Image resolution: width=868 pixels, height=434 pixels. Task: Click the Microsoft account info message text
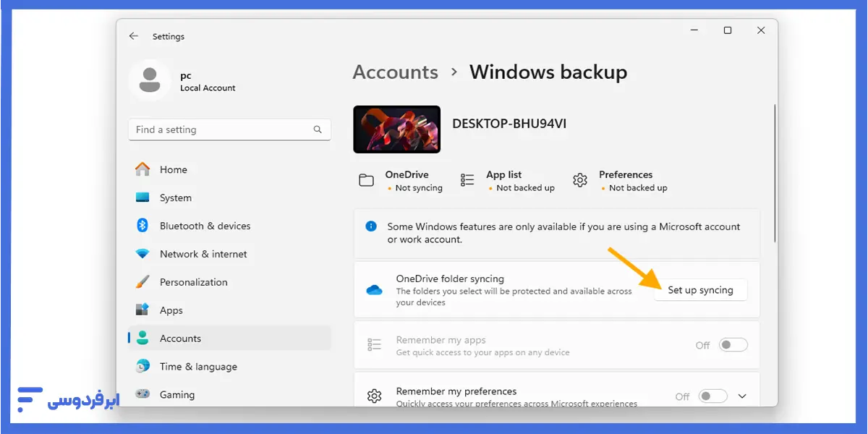coord(563,233)
